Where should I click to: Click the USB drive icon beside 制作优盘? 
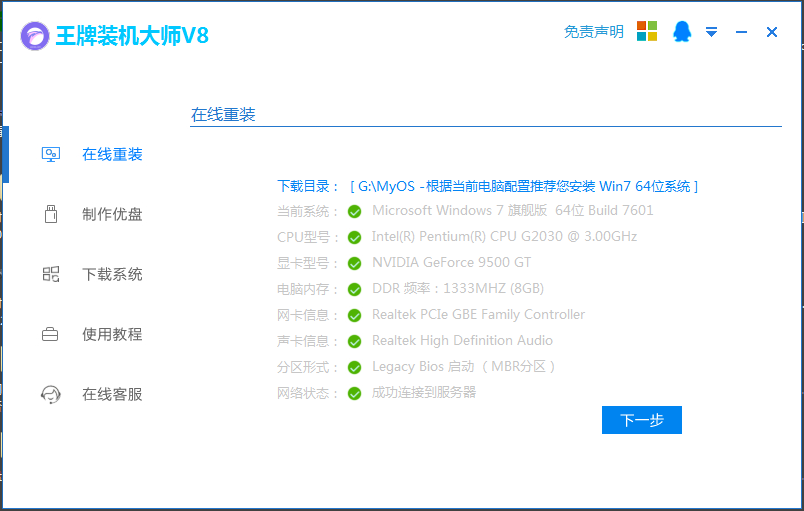click(x=51, y=214)
